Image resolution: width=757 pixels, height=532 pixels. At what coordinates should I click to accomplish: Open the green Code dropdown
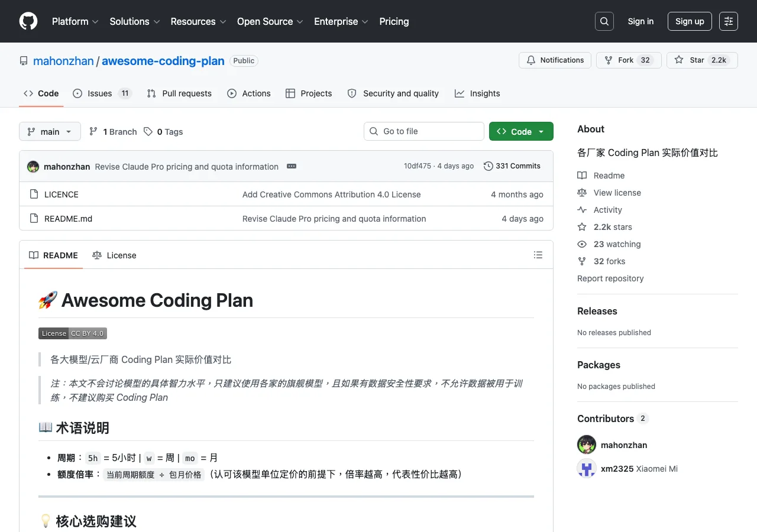(521, 131)
